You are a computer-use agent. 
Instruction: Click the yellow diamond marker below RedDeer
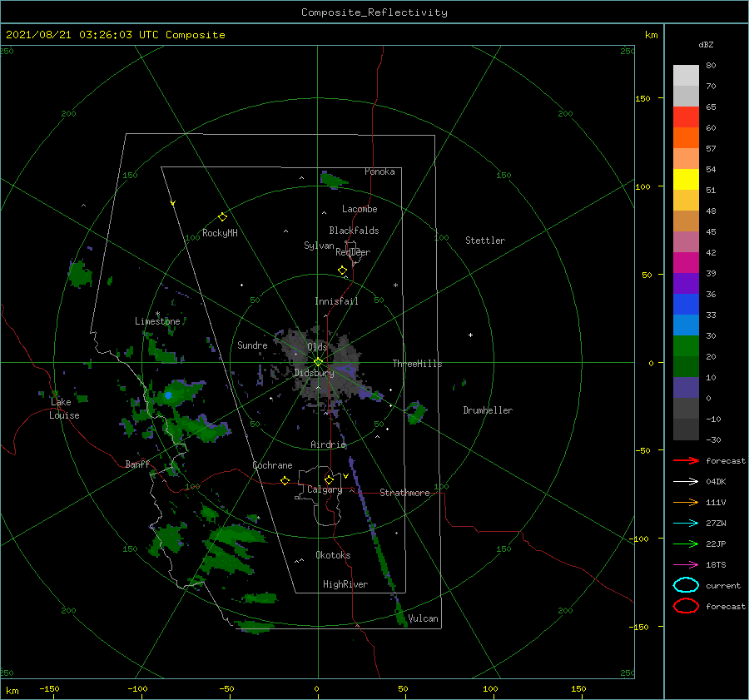point(342,271)
